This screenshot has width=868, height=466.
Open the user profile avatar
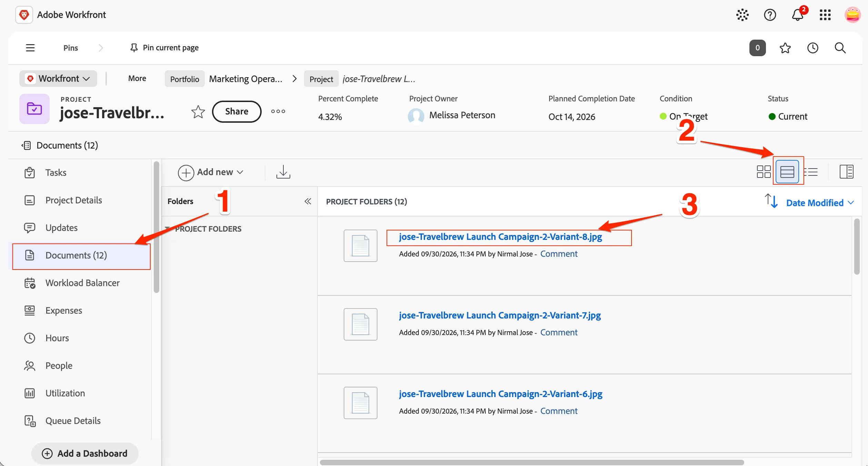point(852,15)
